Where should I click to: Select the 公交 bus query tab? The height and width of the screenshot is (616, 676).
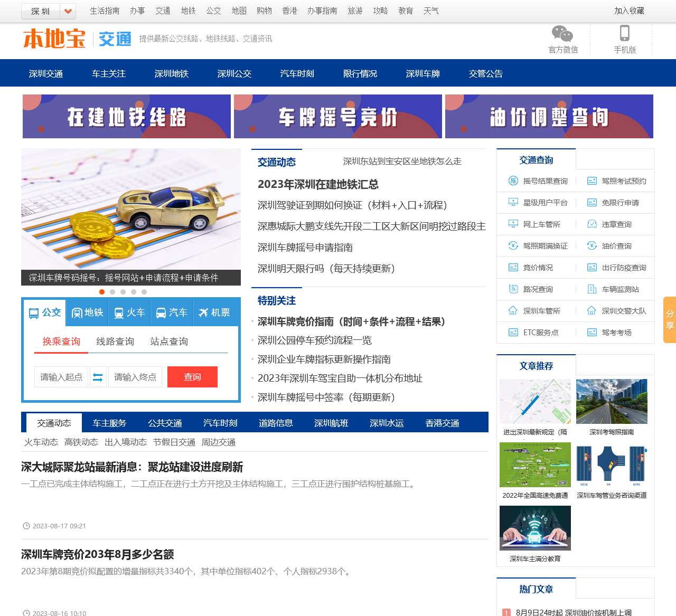45,312
